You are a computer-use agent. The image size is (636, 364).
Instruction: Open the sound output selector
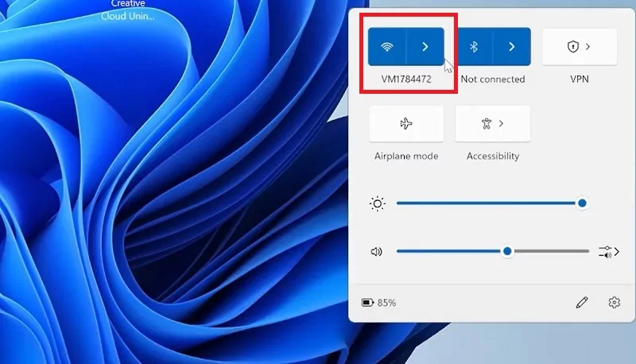click(x=609, y=252)
